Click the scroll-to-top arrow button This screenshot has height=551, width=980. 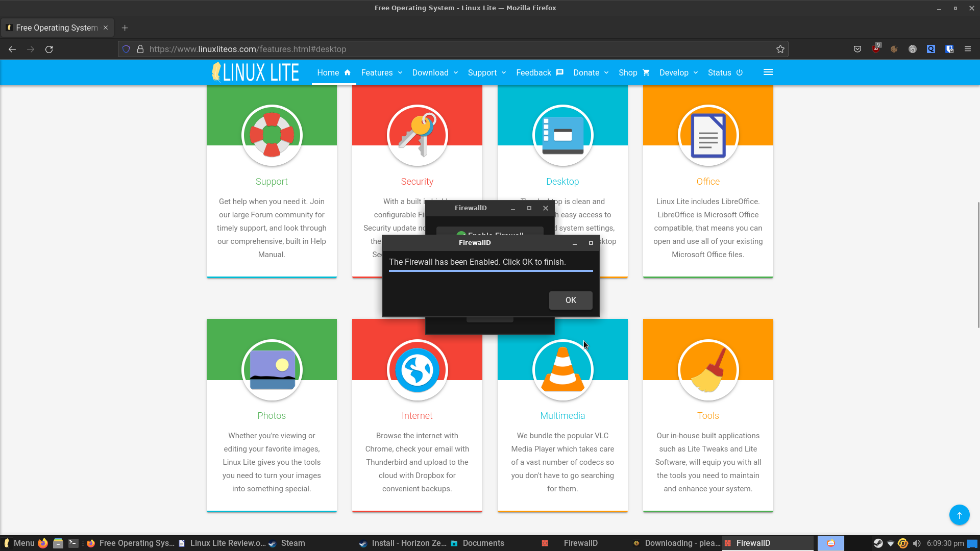click(960, 515)
